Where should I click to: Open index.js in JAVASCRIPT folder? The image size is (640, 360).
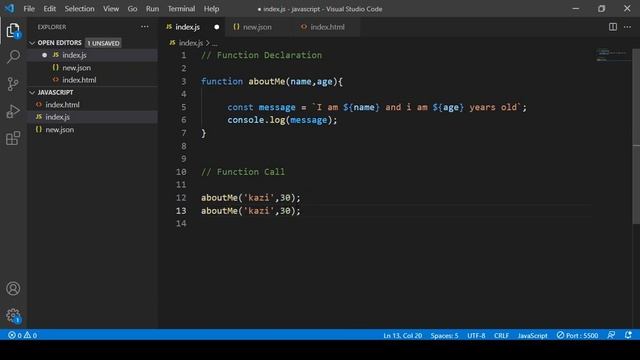tap(93, 117)
